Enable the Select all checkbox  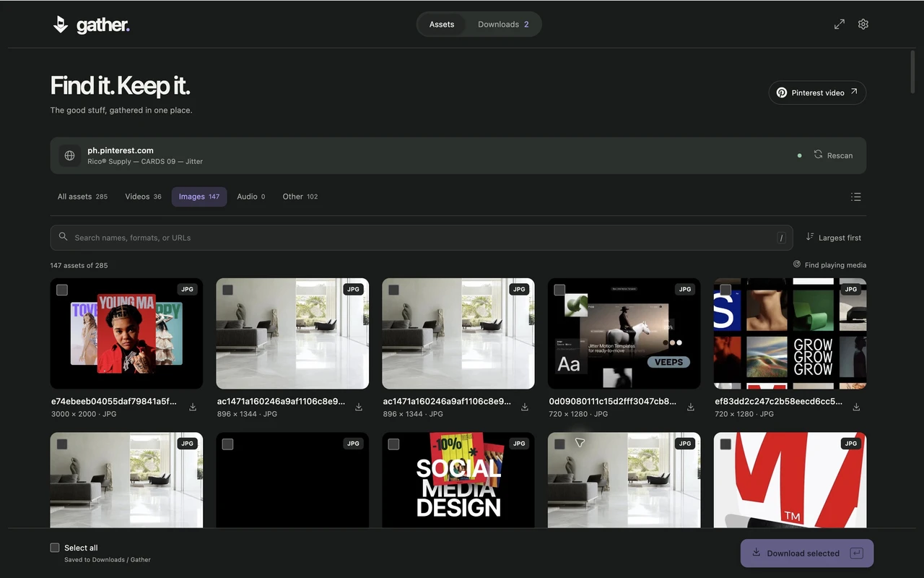click(x=55, y=548)
